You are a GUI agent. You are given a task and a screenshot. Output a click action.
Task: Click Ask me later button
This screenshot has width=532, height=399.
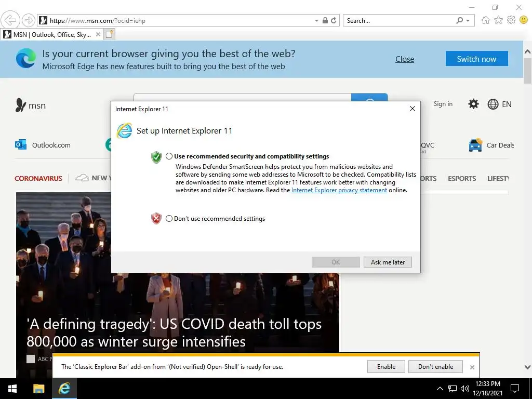388,262
